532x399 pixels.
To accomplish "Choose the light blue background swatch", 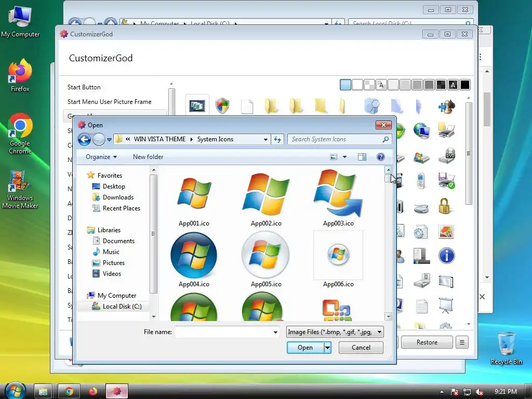I will pos(345,85).
